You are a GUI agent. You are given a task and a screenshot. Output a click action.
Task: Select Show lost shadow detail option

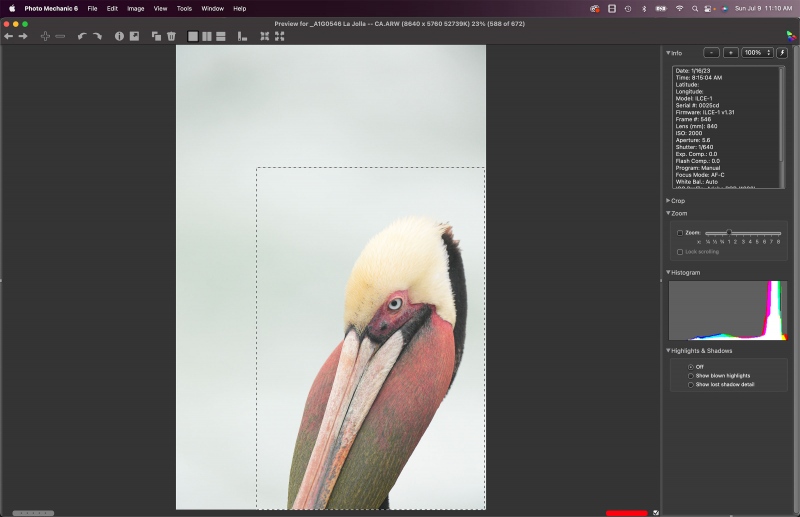[690, 385]
